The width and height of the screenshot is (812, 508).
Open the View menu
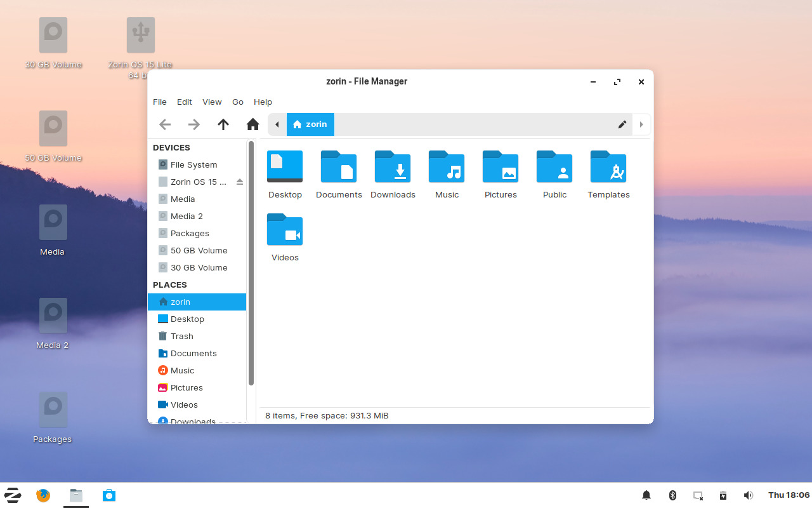(x=212, y=102)
